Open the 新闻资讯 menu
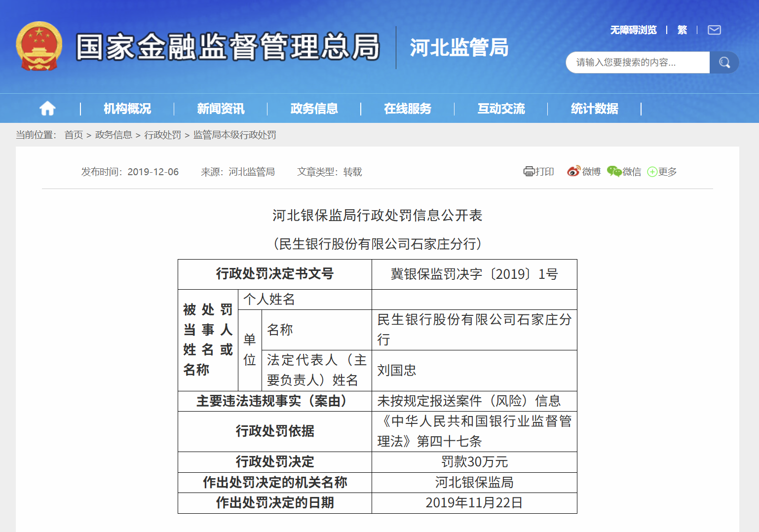759x532 pixels. [x=221, y=109]
